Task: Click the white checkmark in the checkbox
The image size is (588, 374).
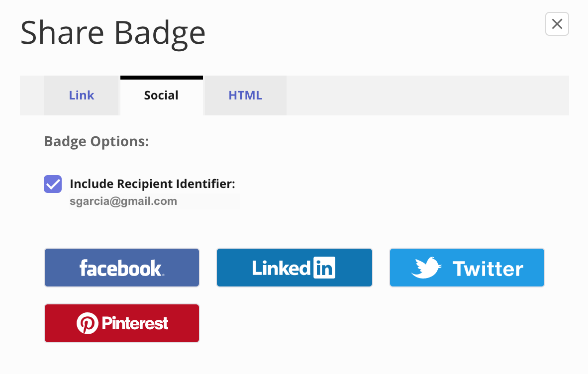Action: [x=53, y=184]
